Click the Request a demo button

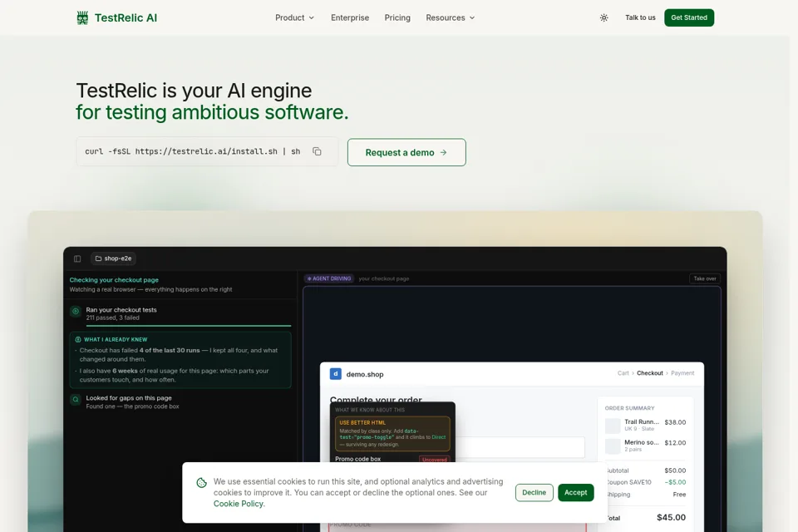coord(406,152)
